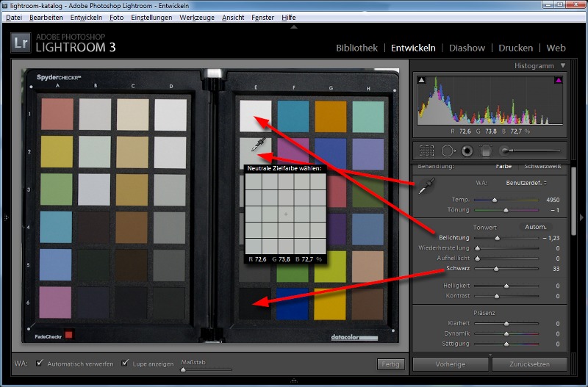Toggle shadow clipping indicator in histogram
Screen dimensions: 588x387
[422, 79]
